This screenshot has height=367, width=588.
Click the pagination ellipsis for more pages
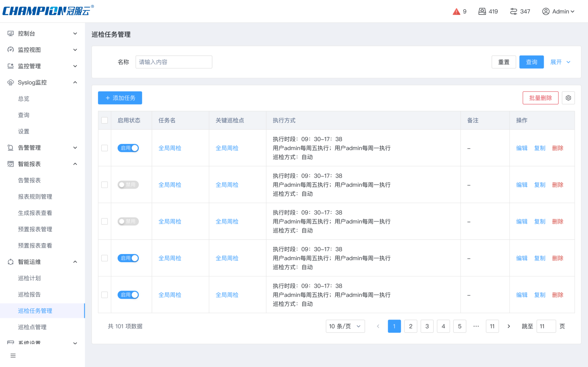tap(476, 326)
